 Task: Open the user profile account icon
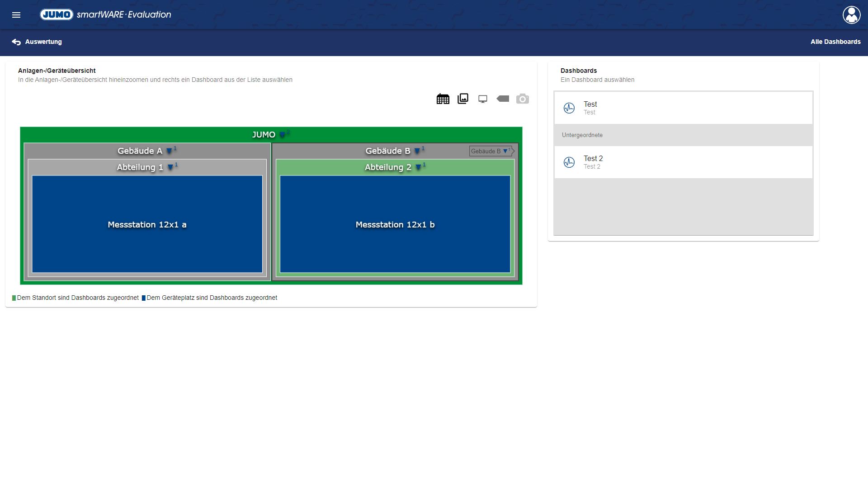(x=851, y=15)
